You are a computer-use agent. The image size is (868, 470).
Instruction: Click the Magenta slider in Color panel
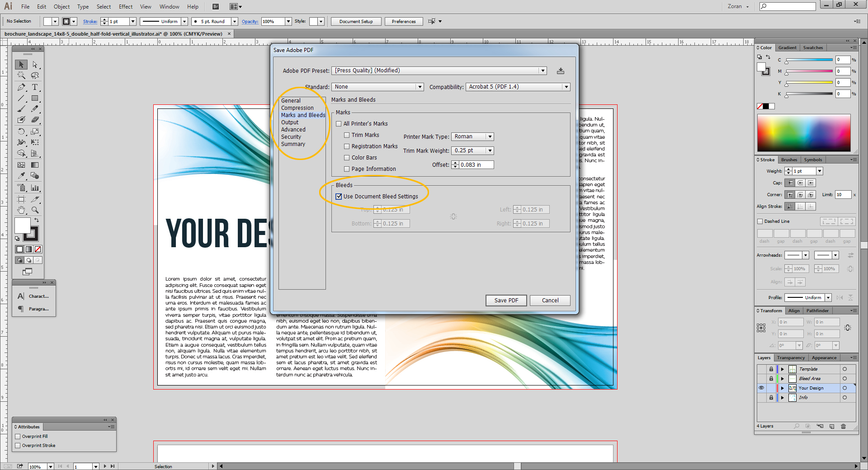click(x=809, y=71)
